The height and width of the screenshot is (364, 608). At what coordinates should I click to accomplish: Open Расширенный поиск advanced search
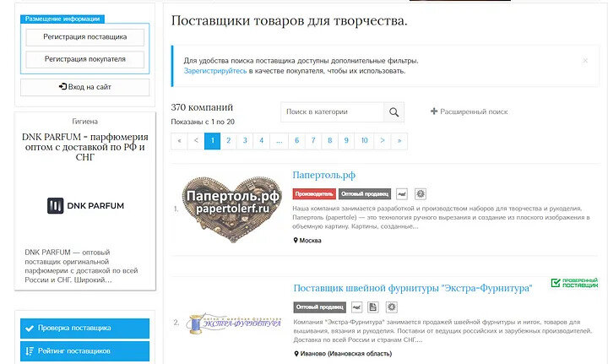click(x=469, y=111)
